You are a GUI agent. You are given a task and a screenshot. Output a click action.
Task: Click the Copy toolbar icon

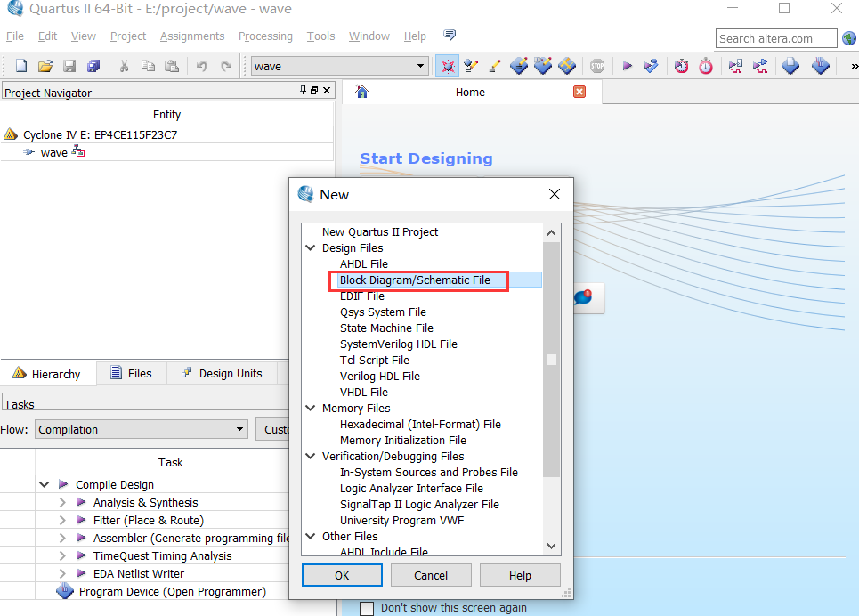148,66
